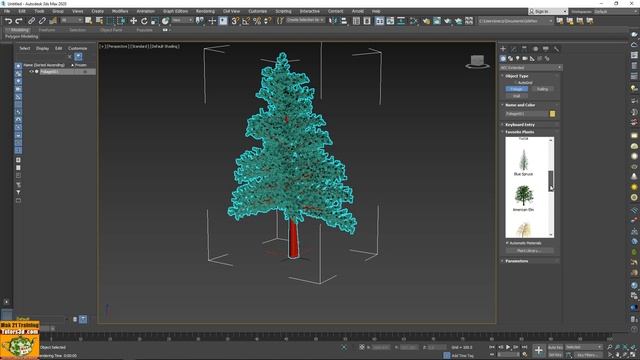Activate the Select and Move tool
This screenshot has height=360, width=640.
pos(133,21)
